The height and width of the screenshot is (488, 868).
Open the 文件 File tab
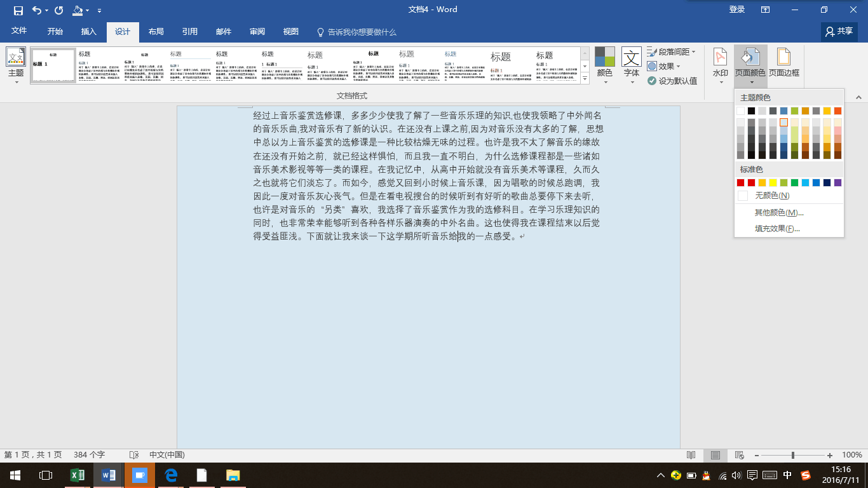click(x=19, y=32)
